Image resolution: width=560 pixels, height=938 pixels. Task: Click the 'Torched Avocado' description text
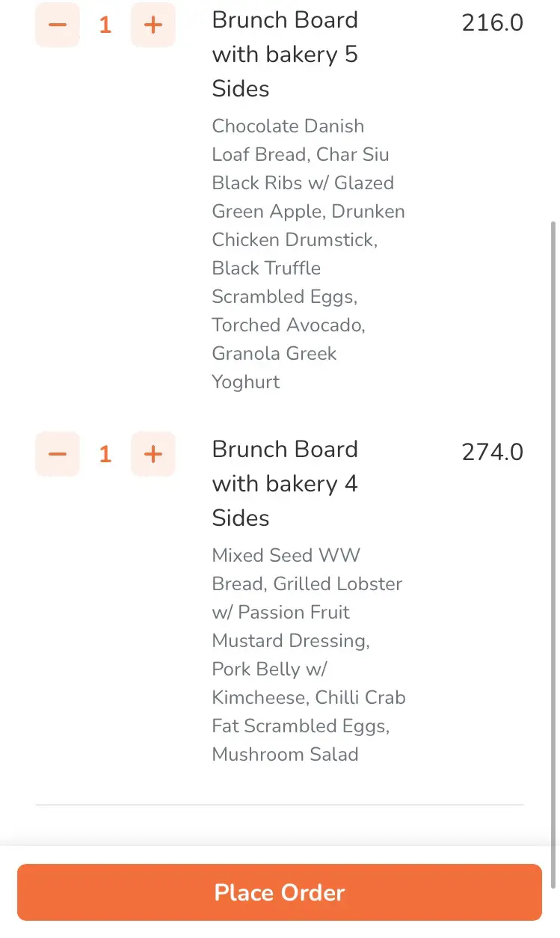(x=288, y=325)
